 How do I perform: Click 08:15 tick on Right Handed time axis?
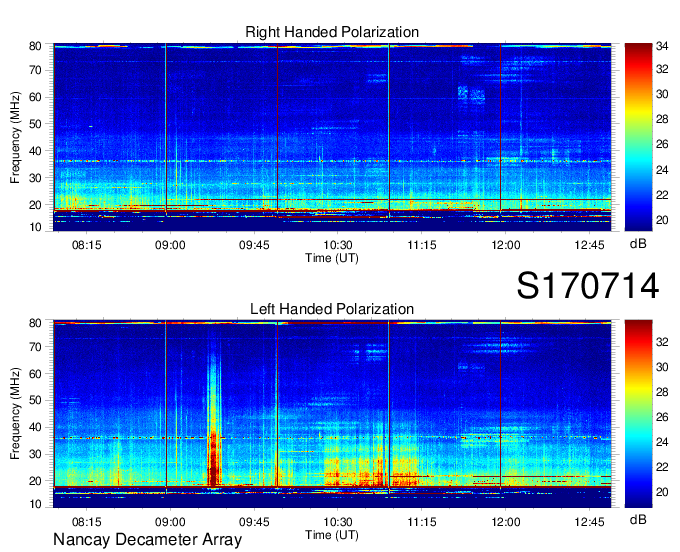click(86, 245)
